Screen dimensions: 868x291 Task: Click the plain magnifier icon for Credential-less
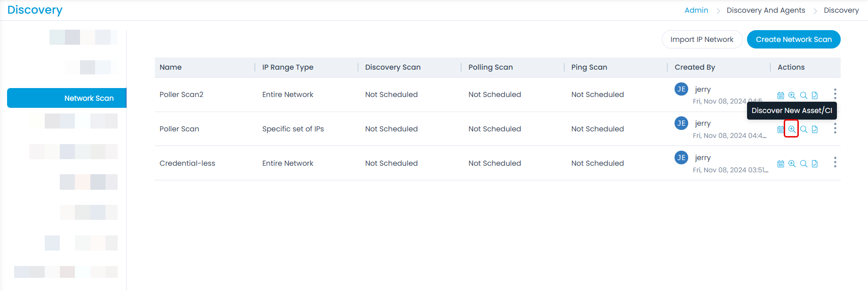(x=804, y=164)
